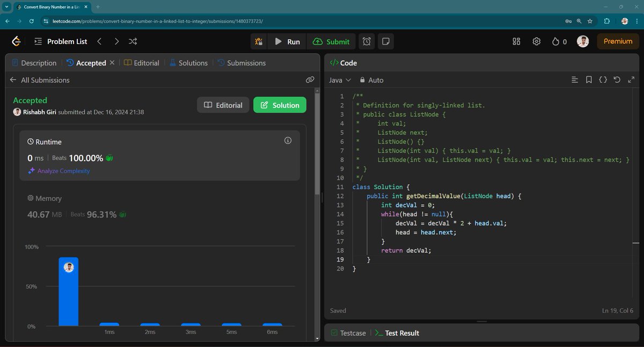The height and width of the screenshot is (347, 644).
Task: Copy submission link using the chain icon
Action: (310, 79)
